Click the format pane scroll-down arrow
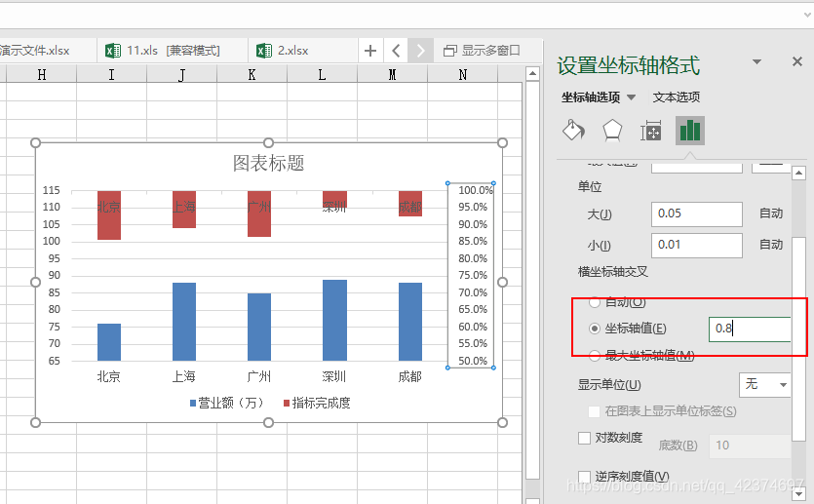This screenshot has width=814, height=504. pyautogui.click(x=799, y=493)
